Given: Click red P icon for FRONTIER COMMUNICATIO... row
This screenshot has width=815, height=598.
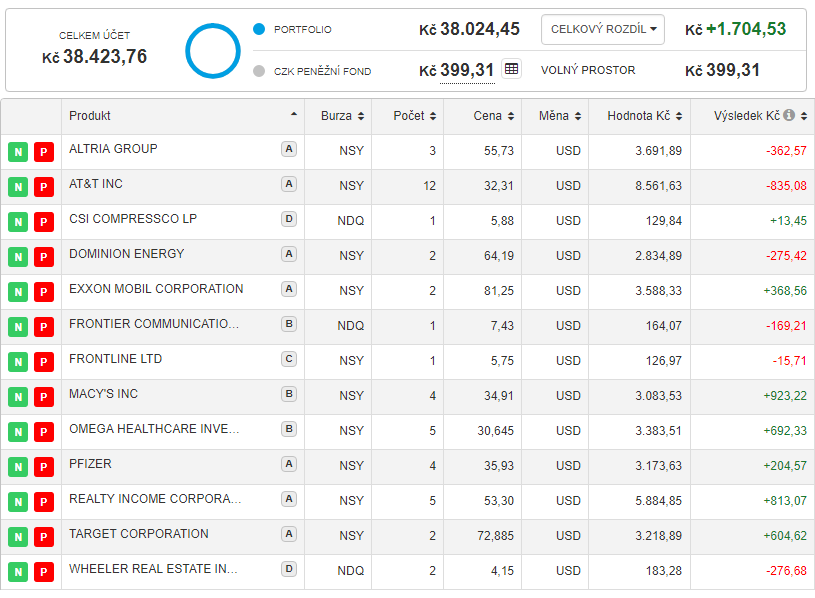Looking at the screenshot, I should tap(44, 327).
